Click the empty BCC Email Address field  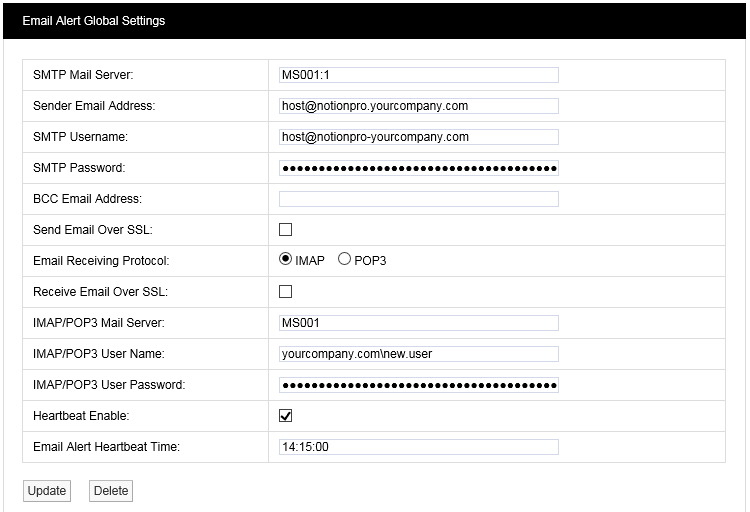pos(418,199)
